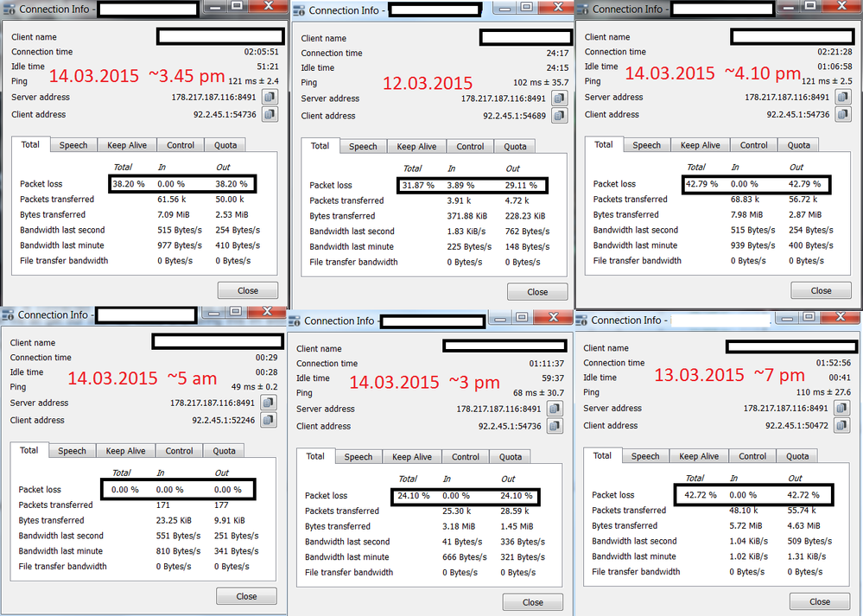Open Quota tab in the 01:52:56 connection window
863x616 pixels.
coord(797,456)
